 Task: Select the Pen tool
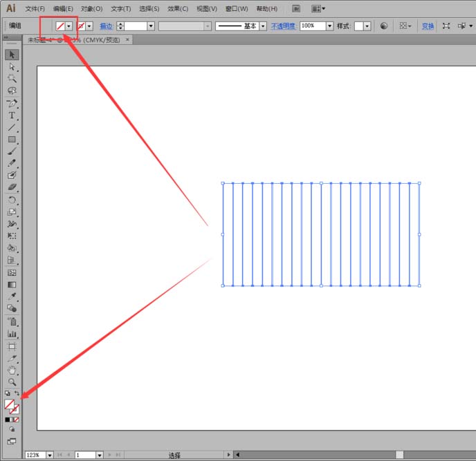[x=12, y=104]
